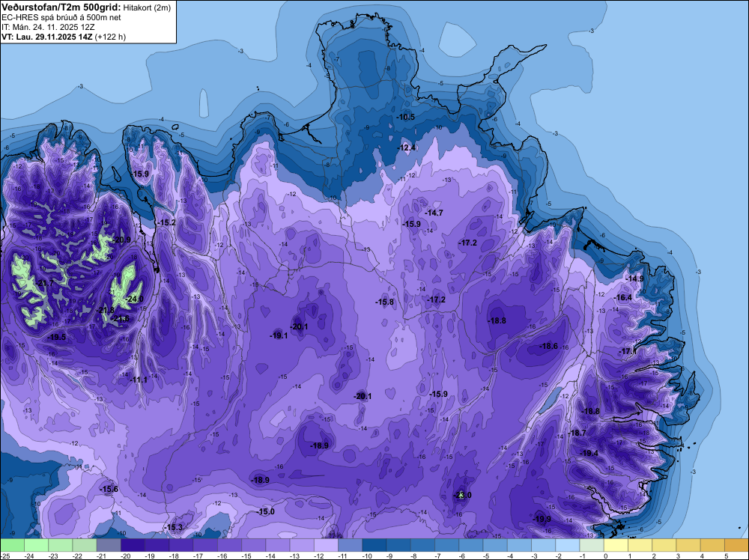Click the pale yellow legend swatch labeled 0
The image size is (749, 560).
point(615,545)
